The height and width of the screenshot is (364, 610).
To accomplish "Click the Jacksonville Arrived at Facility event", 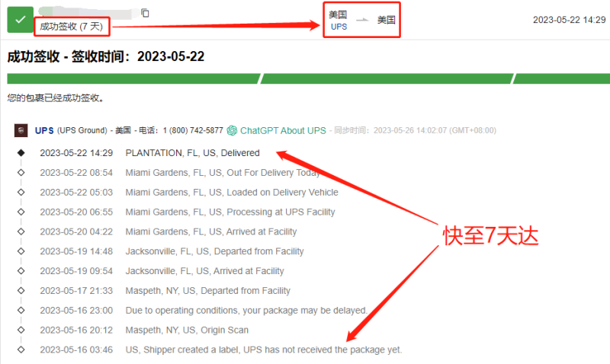I will (204, 271).
